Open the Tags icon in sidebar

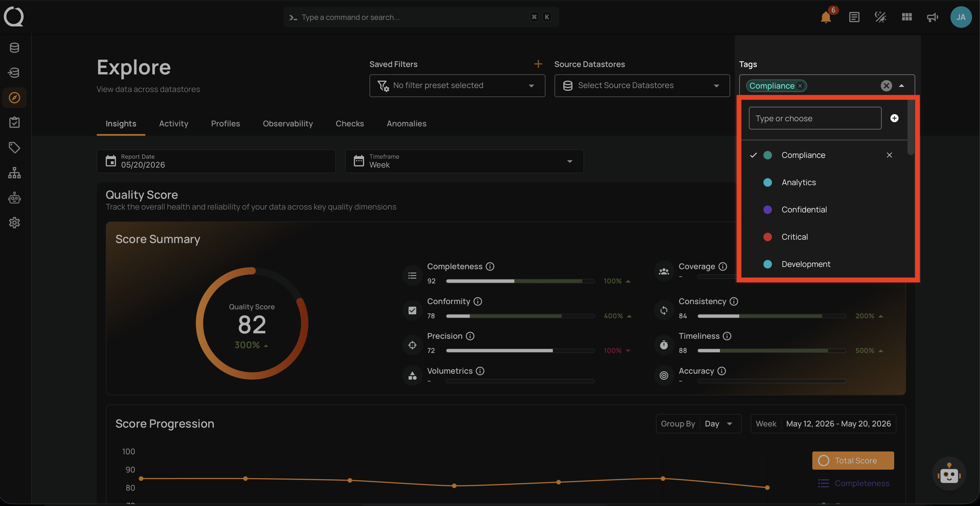14,147
